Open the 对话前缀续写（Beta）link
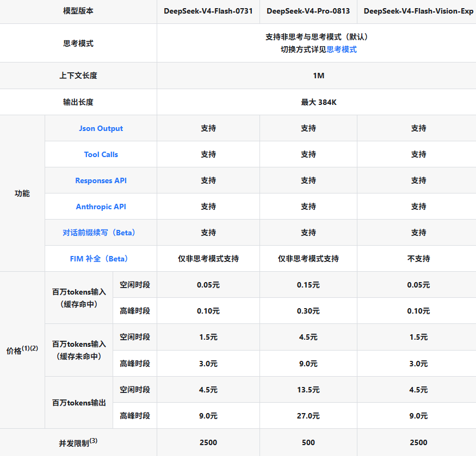Image resolution: width=476 pixels, height=456 pixels. [99, 233]
